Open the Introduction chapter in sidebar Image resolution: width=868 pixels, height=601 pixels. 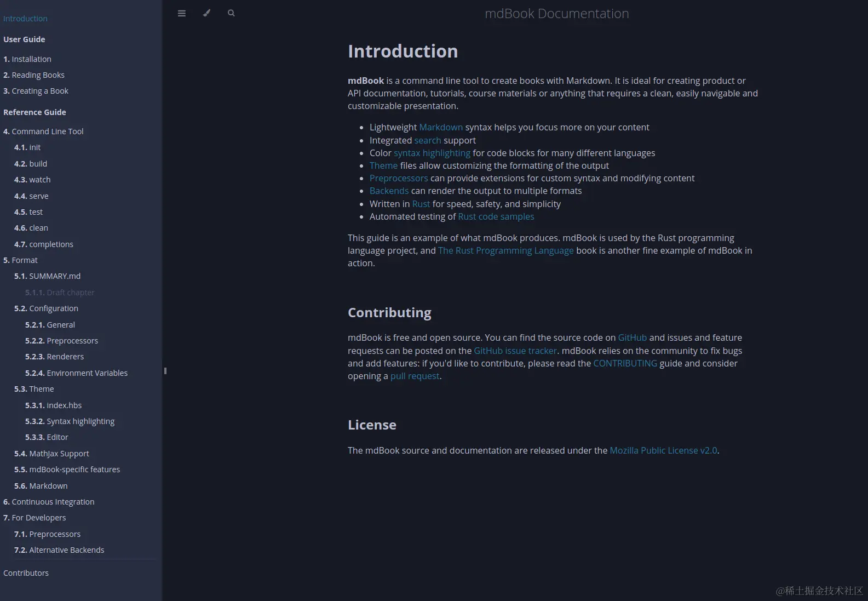(25, 19)
